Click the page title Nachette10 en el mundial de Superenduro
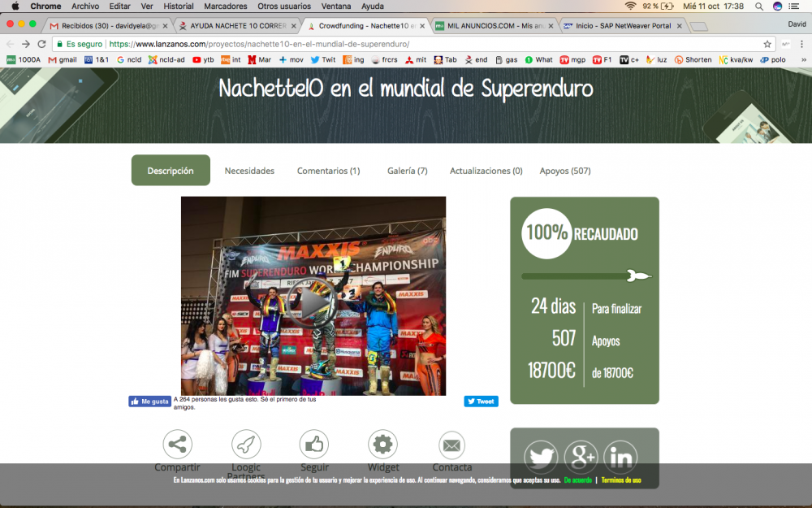The image size is (812, 508). [x=406, y=88]
